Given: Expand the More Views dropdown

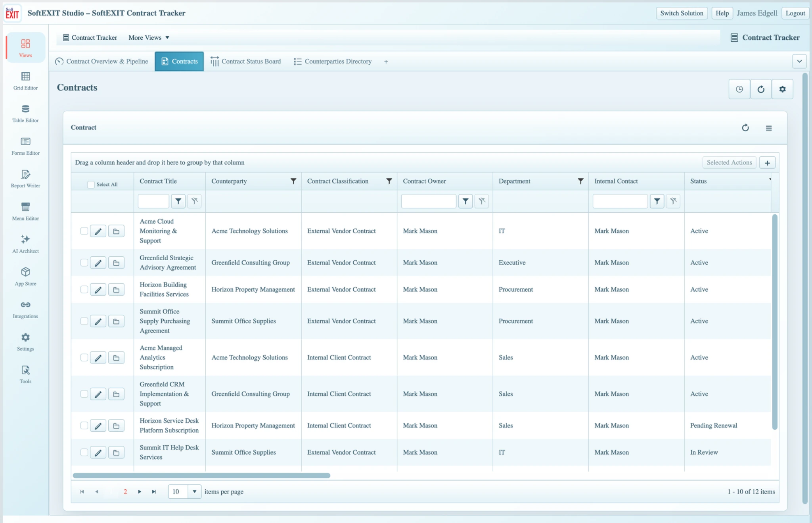Looking at the screenshot, I should coord(149,38).
